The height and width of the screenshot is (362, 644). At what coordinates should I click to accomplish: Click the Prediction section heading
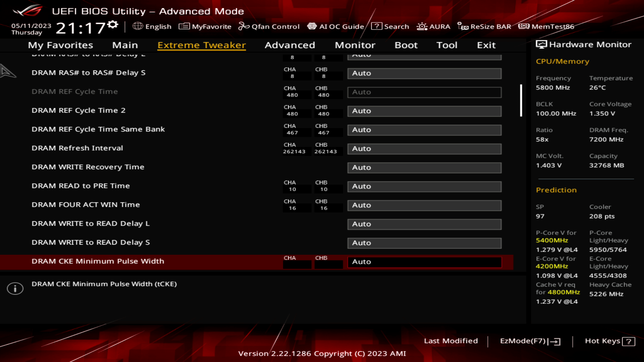pos(556,190)
